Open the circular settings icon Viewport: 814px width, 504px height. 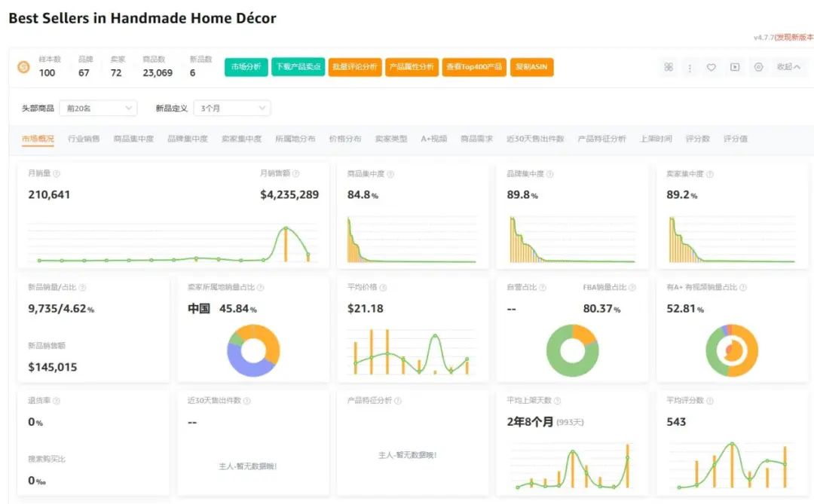pos(758,67)
